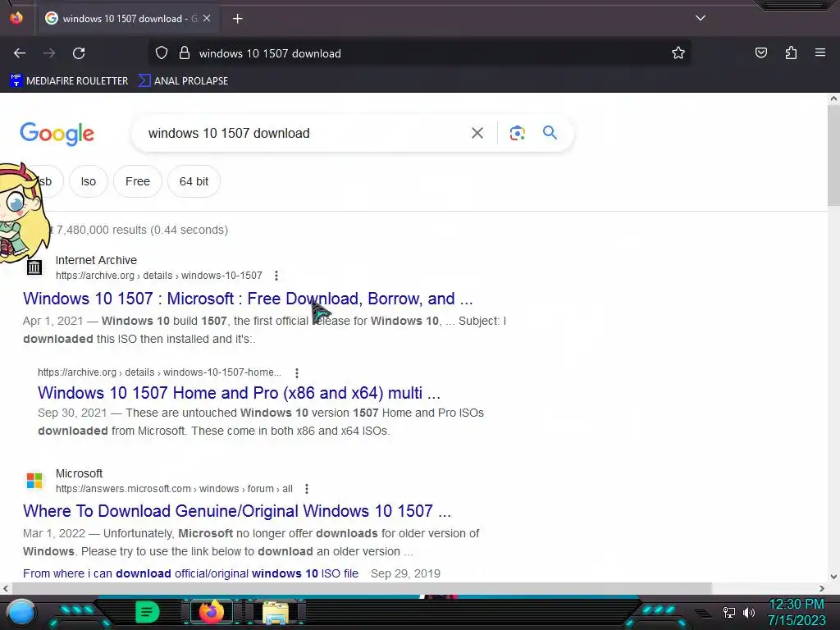This screenshot has height=630, width=840.
Task: Go to Google home via logo
Action: pyautogui.click(x=57, y=134)
